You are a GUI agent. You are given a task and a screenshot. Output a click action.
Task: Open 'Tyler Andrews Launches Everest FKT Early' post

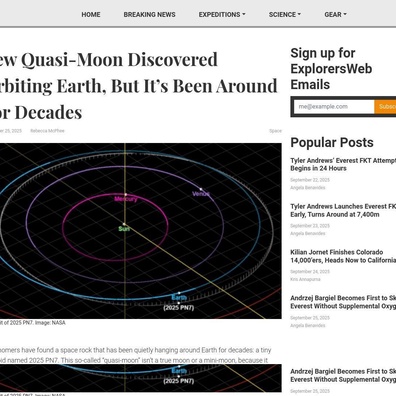tap(343, 210)
